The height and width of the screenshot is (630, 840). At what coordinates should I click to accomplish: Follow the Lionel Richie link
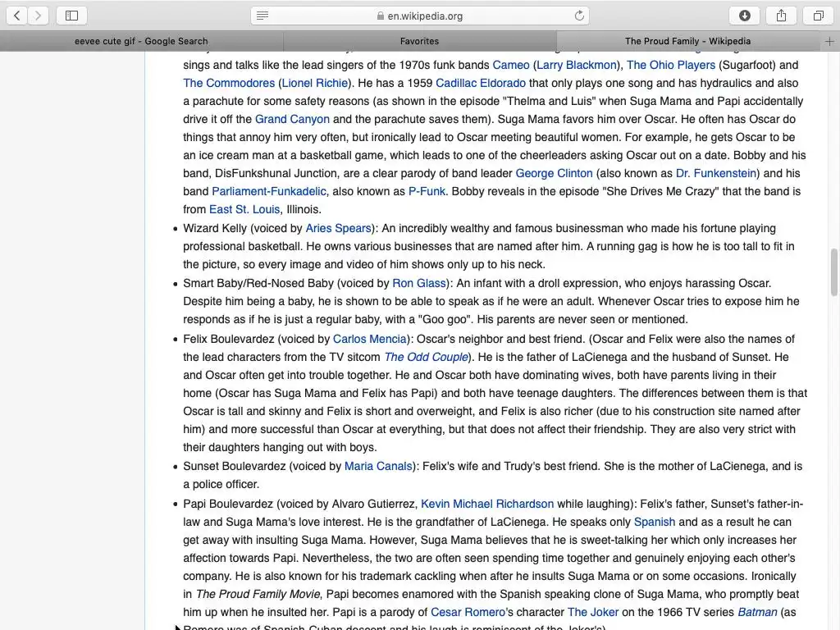315,83
